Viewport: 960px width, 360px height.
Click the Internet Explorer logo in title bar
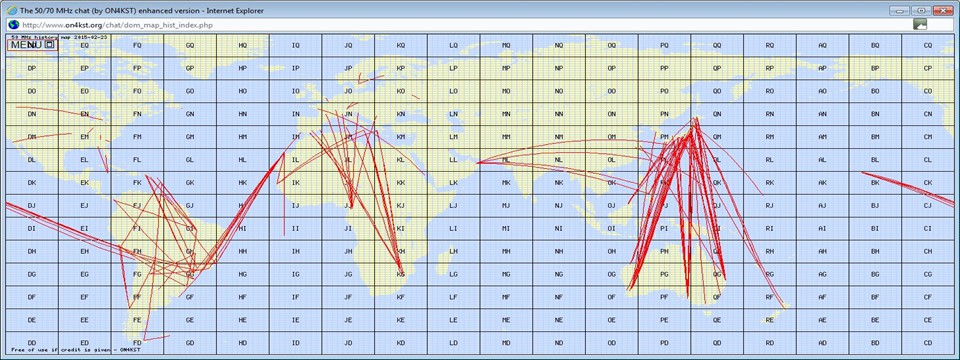(12, 10)
